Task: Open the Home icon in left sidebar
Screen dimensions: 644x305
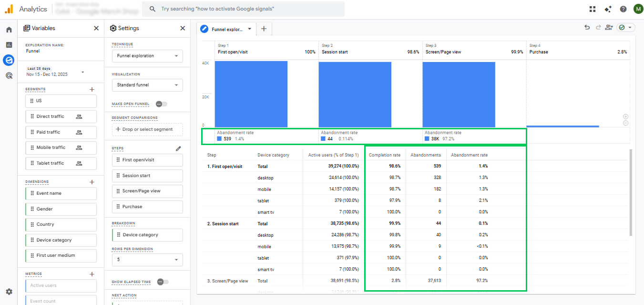Action: coord(9,30)
